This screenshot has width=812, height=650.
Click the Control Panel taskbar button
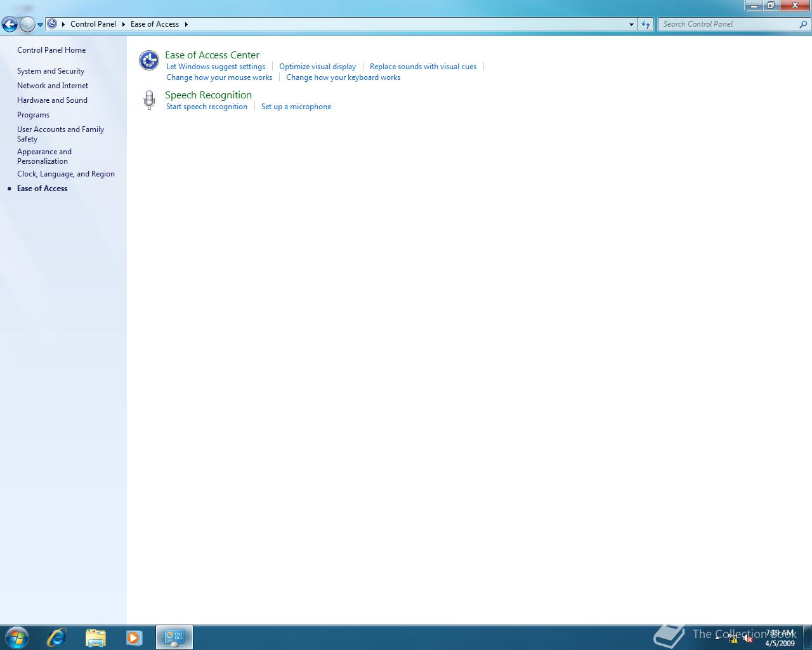[x=174, y=637]
